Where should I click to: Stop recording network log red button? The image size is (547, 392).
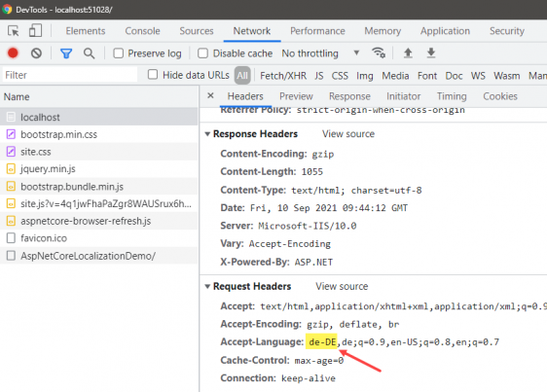pyautogui.click(x=13, y=53)
